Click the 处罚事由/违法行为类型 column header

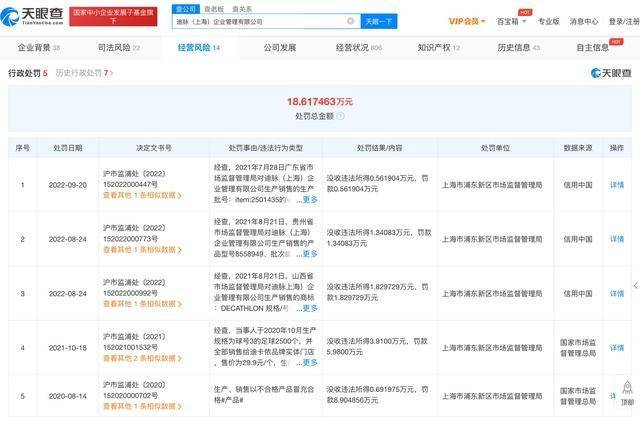(x=266, y=148)
